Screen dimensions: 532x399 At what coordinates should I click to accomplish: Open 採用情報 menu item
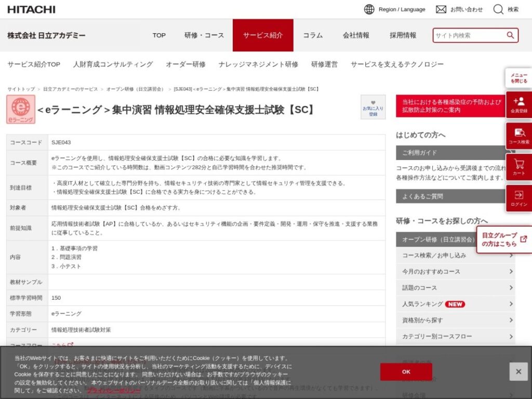point(403,35)
